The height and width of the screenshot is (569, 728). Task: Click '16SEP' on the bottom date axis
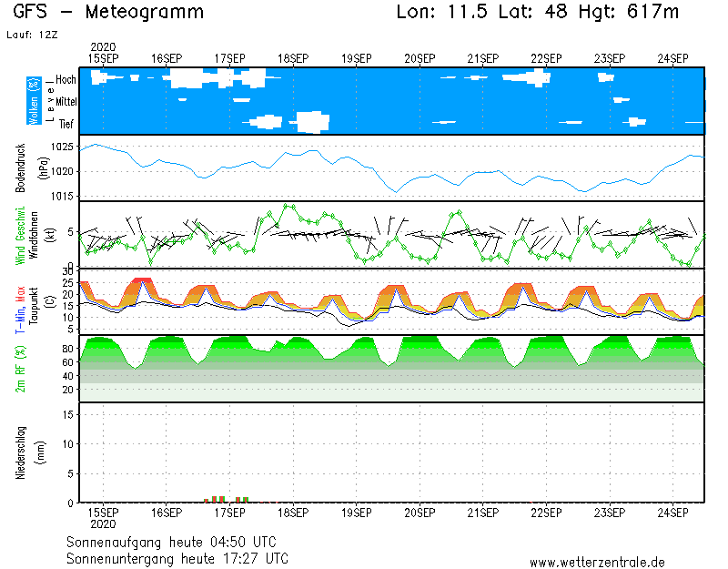coord(167,513)
